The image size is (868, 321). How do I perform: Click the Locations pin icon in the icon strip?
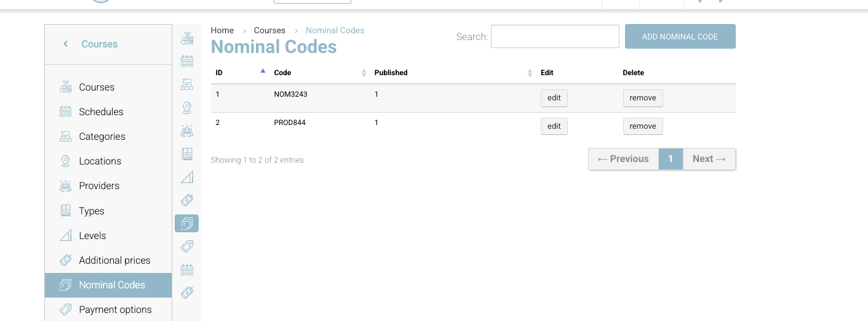(187, 108)
